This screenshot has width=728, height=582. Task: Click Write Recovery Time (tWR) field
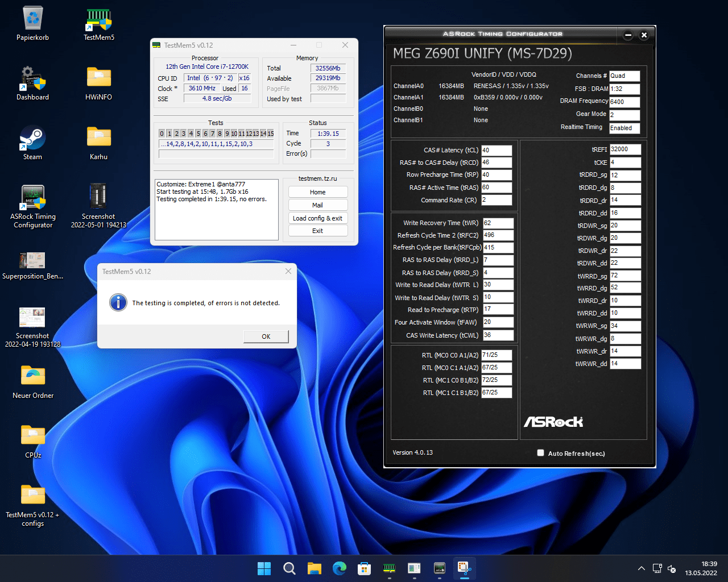(x=498, y=223)
